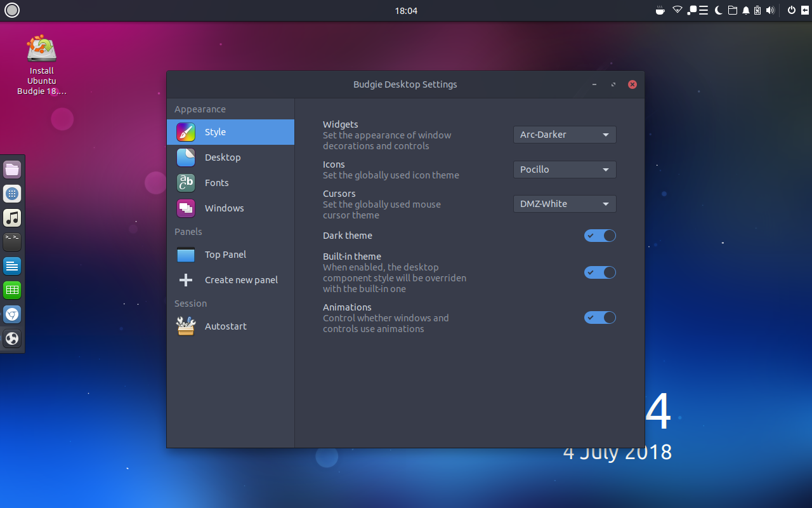Close the Budgie Desktop Settings window

(x=632, y=84)
